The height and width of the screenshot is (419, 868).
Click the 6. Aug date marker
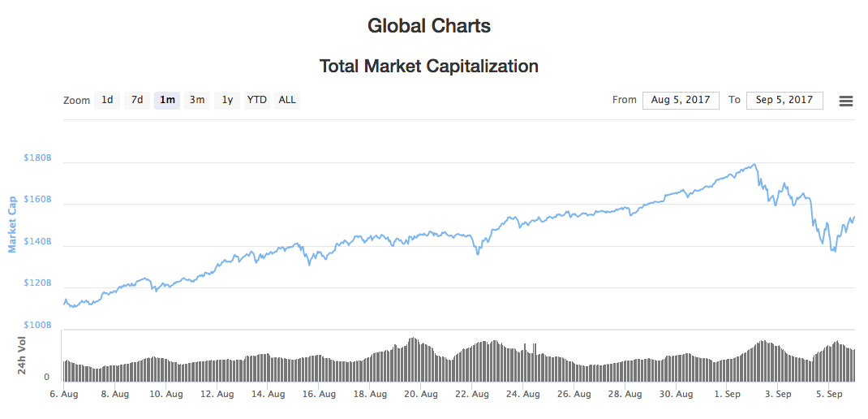point(65,394)
